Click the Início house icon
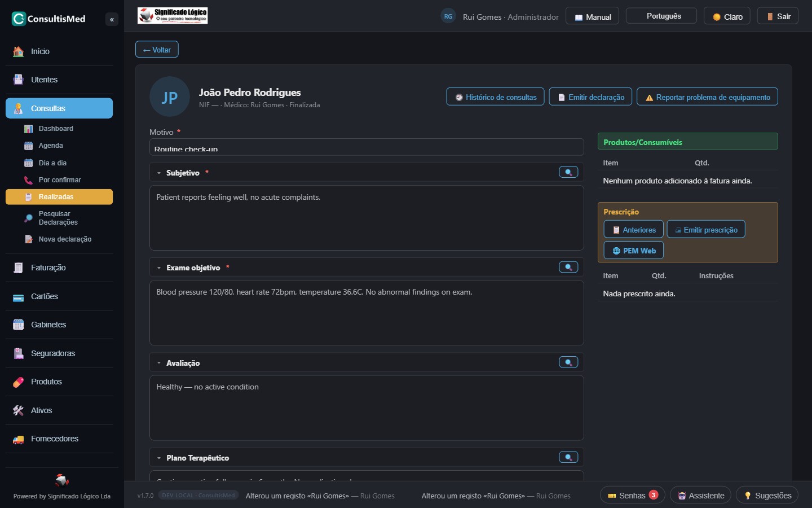Viewport: 812px width, 508px height. pyautogui.click(x=19, y=51)
